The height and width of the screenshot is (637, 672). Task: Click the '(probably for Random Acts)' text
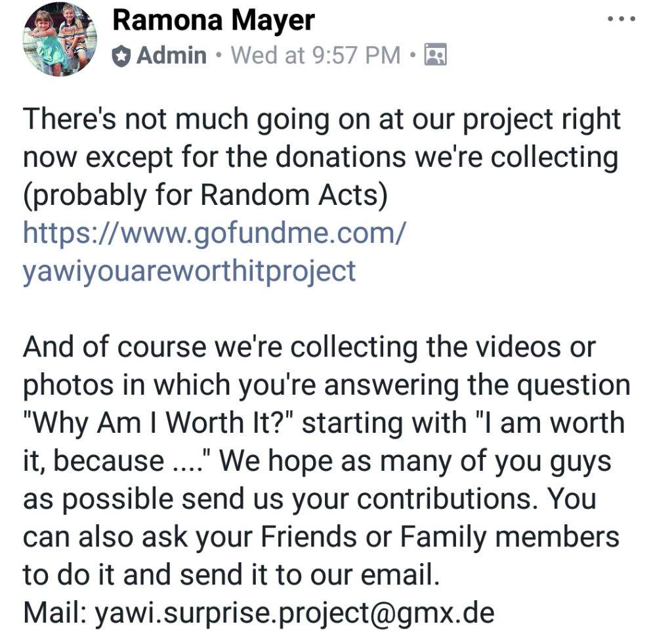205,196
